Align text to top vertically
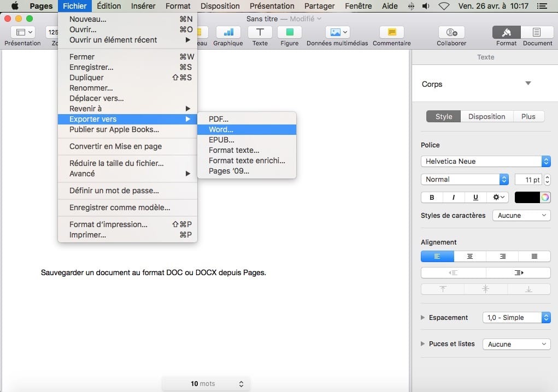Screen dimensions: 558x392 [442, 289]
